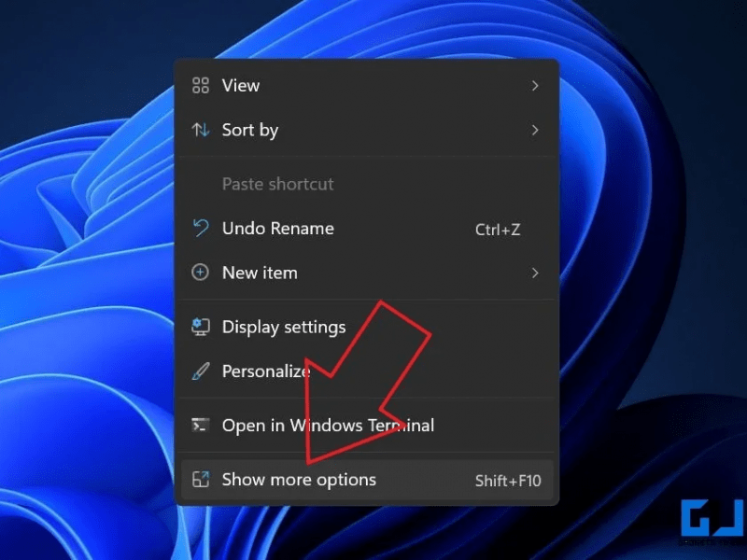Expand the New item submenu chevron

click(534, 273)
